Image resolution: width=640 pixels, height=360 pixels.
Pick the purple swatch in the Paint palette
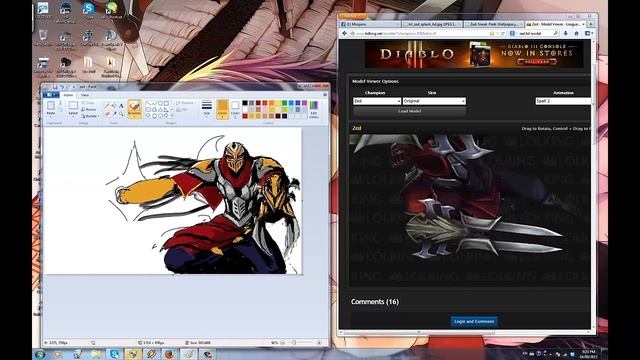(304, 103)
